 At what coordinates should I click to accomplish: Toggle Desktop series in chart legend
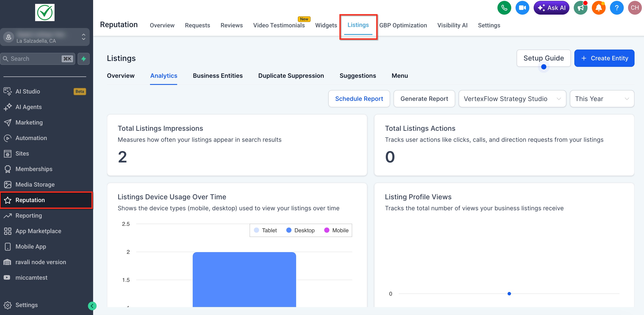300,230
